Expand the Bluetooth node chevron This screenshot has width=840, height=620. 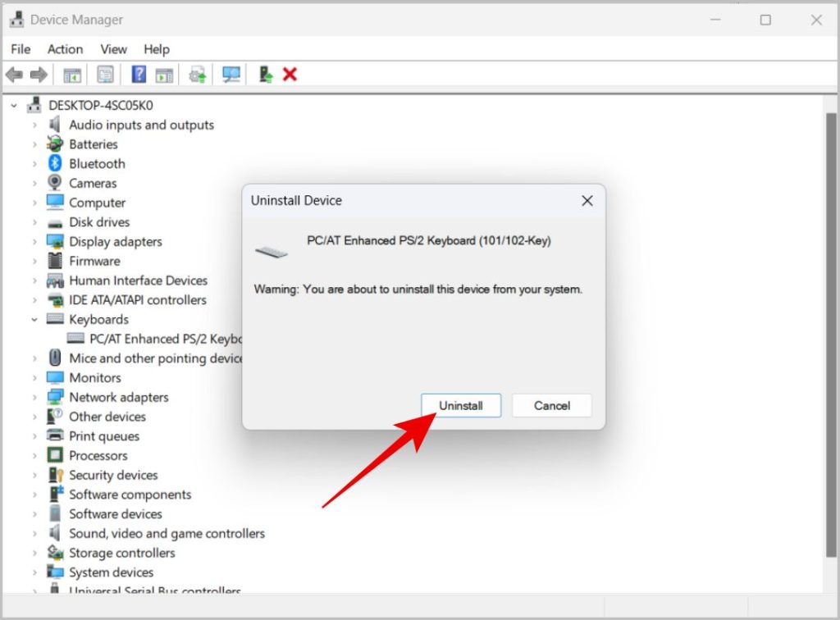coord(34,164)
